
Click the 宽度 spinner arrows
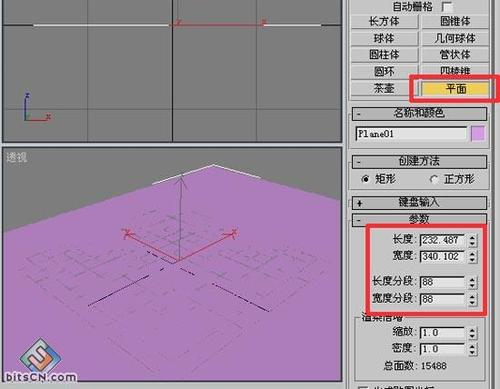472,257
